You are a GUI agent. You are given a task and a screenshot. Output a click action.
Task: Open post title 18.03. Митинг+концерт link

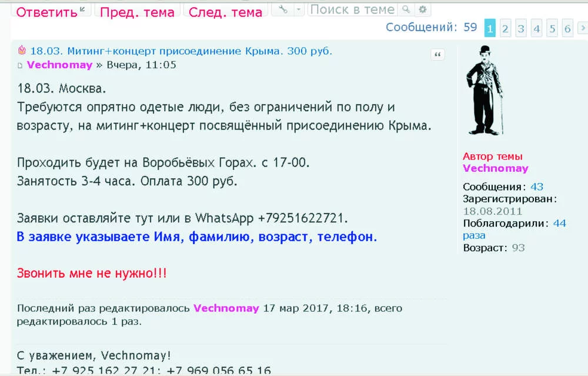click(181, 51)
